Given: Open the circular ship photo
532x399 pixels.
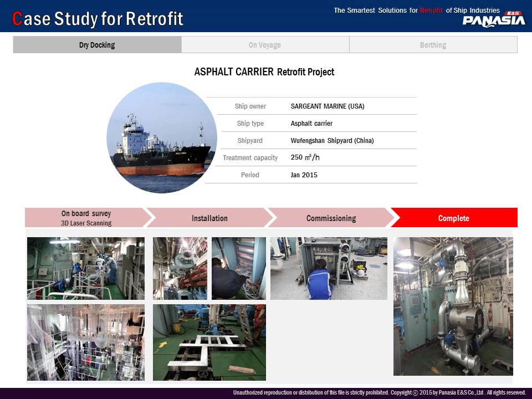Looking at the screenshot, I should (x=162, y=138).
